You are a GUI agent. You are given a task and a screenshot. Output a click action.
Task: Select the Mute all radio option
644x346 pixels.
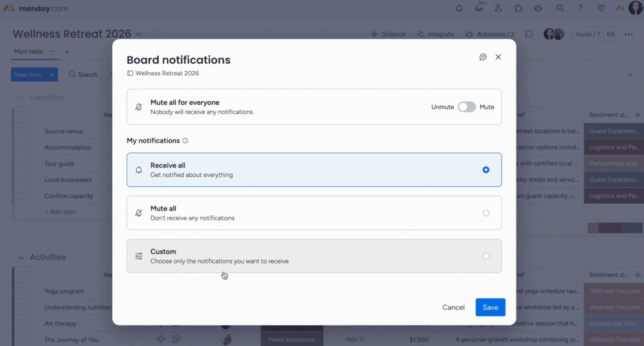point(486,213)
